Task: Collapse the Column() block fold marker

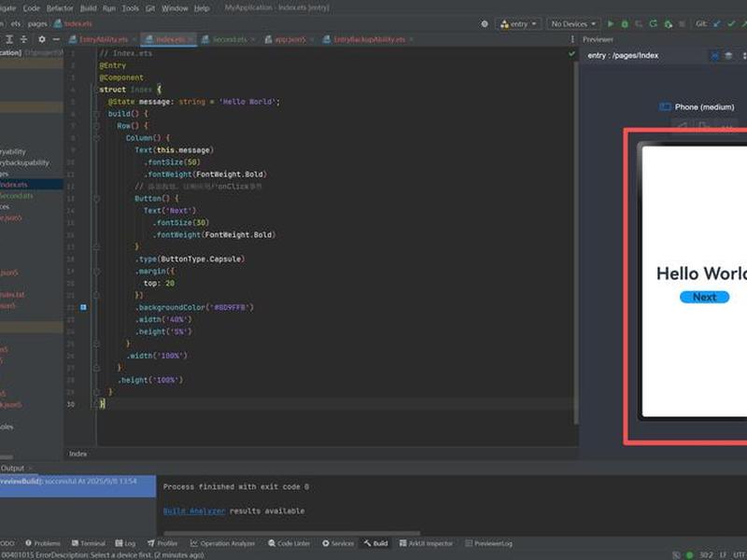Action: pos(96,138)
